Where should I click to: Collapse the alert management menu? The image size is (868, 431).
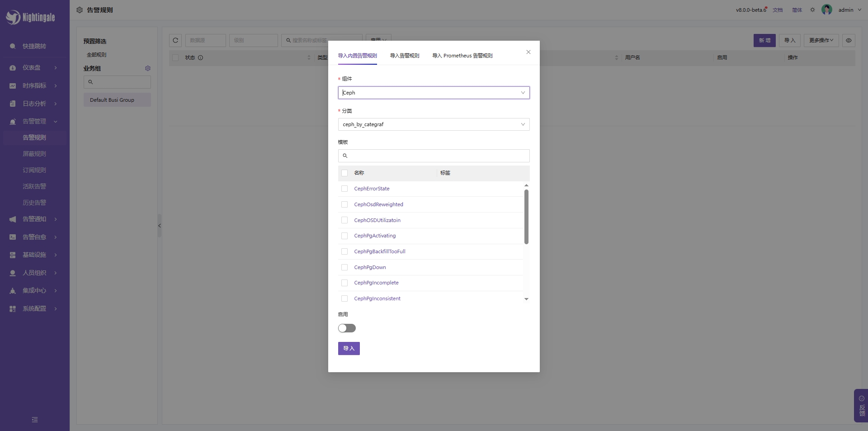coord(56,122)
